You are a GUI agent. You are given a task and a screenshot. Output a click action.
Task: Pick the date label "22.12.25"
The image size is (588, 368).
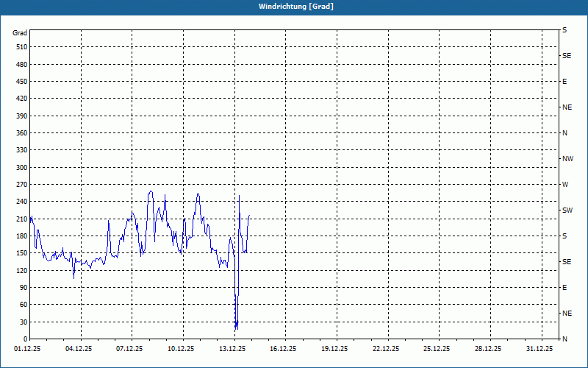click(386, 349)
